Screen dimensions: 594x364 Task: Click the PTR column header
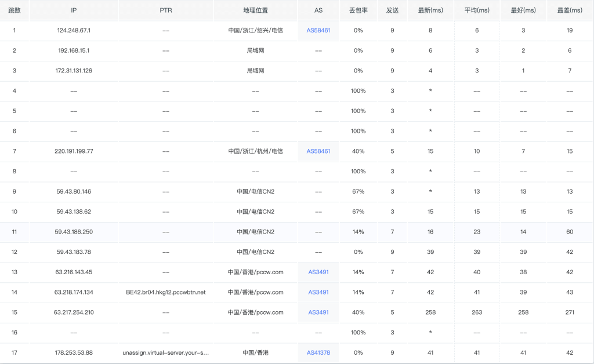pos(166,10)
